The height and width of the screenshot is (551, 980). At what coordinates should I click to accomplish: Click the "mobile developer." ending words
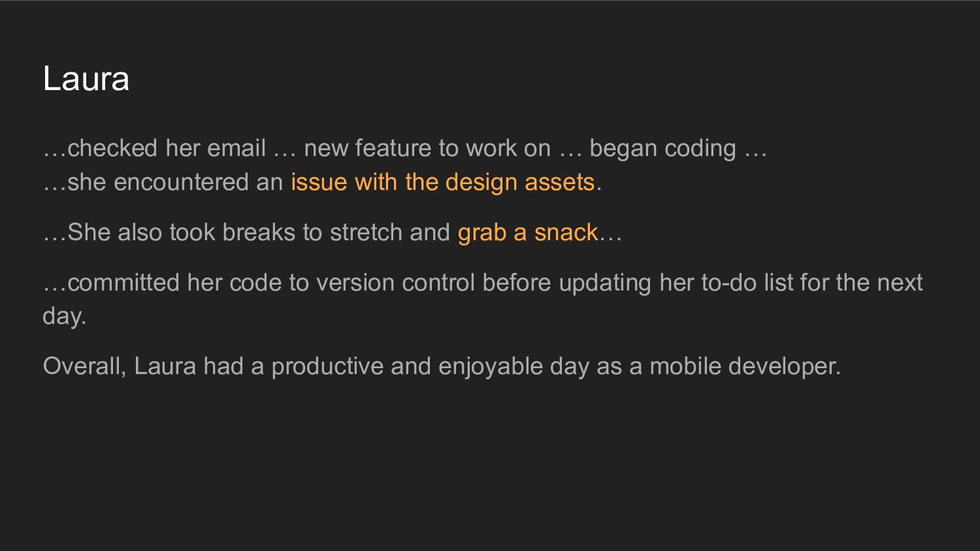pyautogui.click(x=745, y=367)
